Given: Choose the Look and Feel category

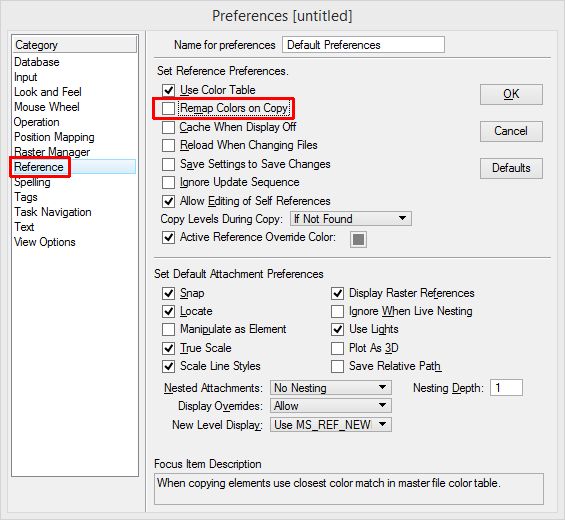Looking at the screenshot, I should (x=48, y=92).
